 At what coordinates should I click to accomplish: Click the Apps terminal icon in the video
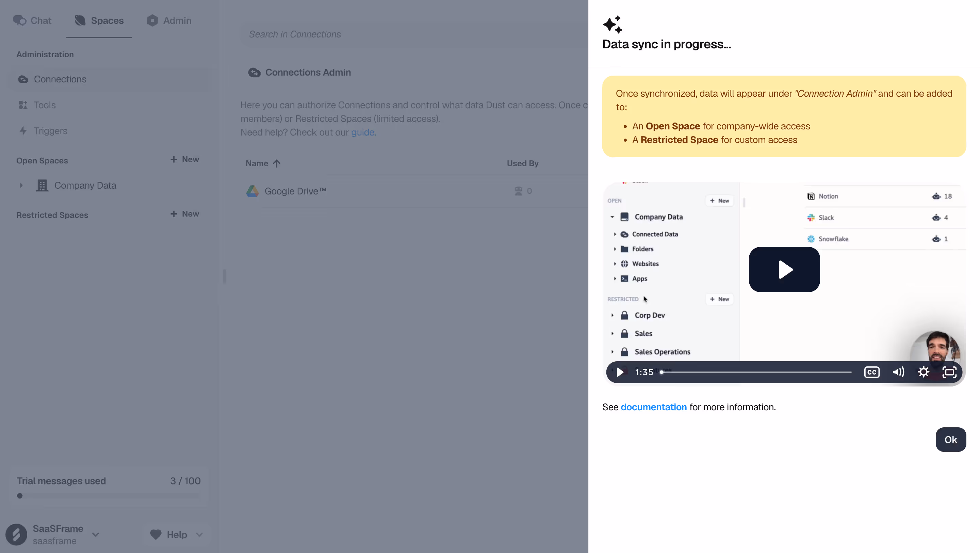[x=624, y=279]
